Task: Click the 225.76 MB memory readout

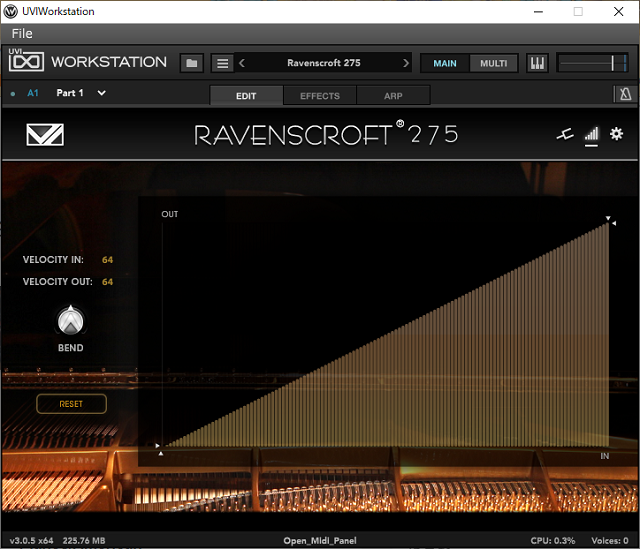Action: pos(84,541)
